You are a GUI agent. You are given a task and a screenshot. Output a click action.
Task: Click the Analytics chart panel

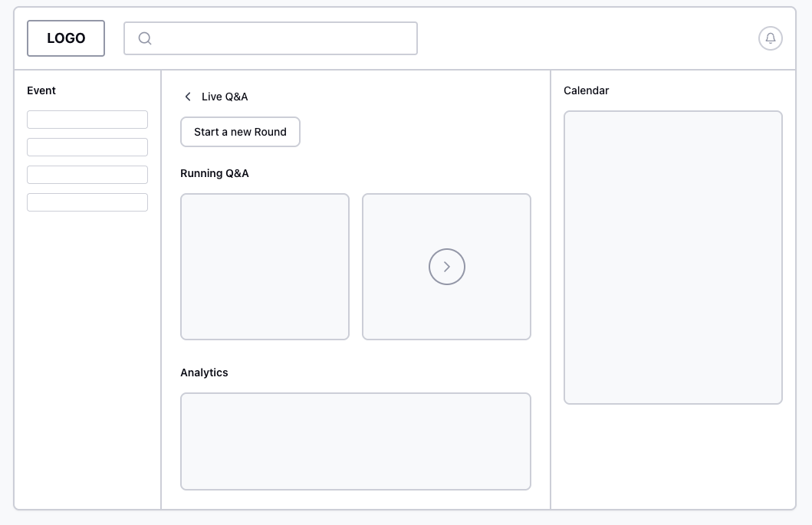356,441
